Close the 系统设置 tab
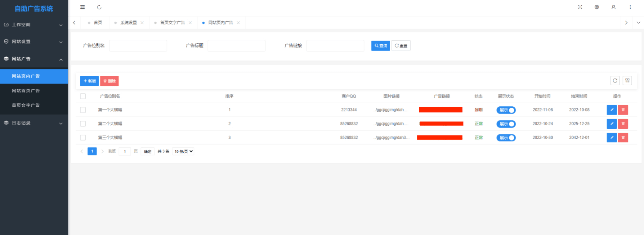Screen dimensions: 644x235 tap(142, 23)
